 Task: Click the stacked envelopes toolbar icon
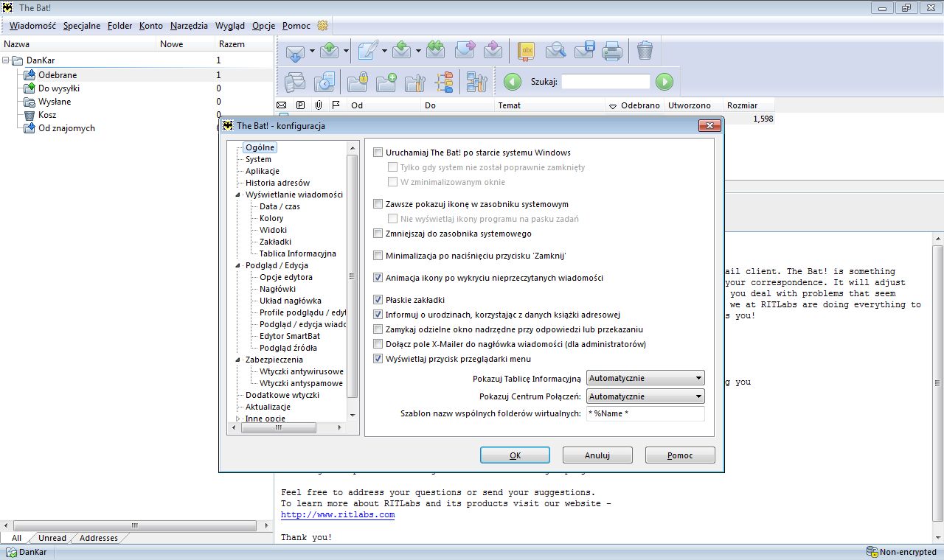pos(295,81)
